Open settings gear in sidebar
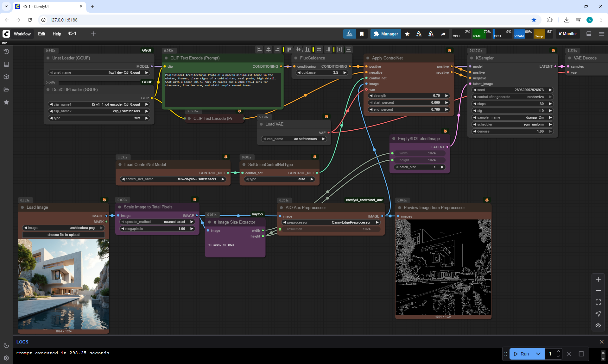Screen dimensions: 608x364 pos(6,358)
